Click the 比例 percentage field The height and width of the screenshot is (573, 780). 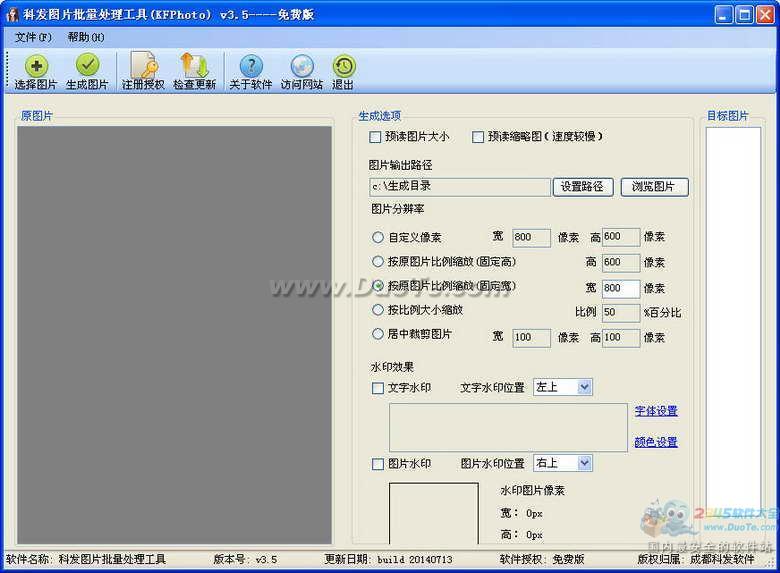621,312
